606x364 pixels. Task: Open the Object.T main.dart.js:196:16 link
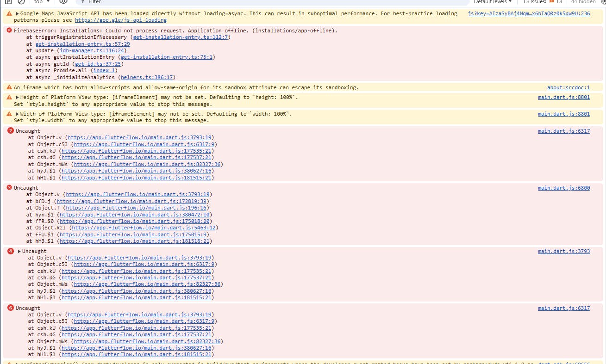137,208
